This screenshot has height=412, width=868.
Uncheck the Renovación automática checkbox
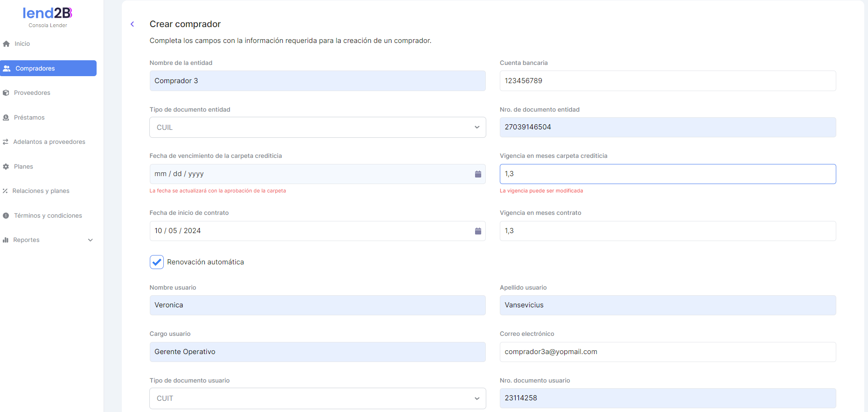click(x=157, y=262)
